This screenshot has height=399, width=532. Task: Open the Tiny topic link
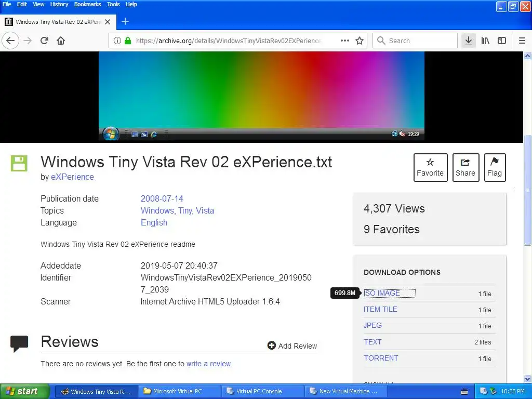tap(185, 211)
